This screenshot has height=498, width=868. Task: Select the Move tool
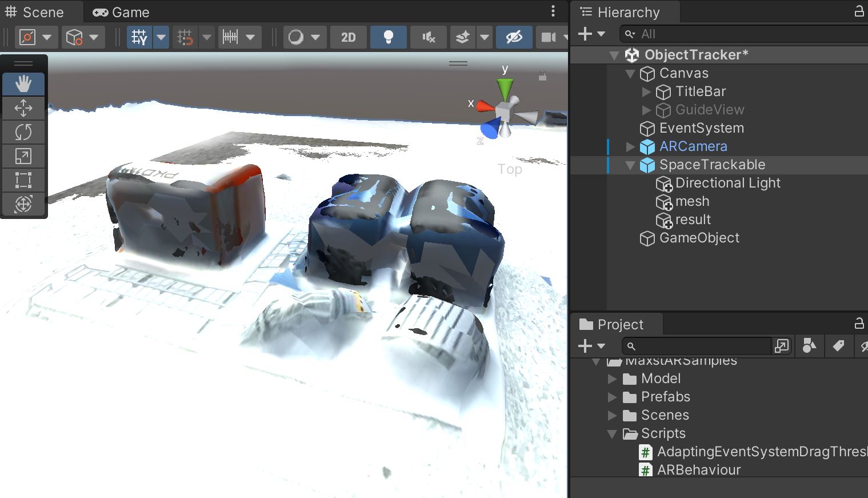[23, 108]
